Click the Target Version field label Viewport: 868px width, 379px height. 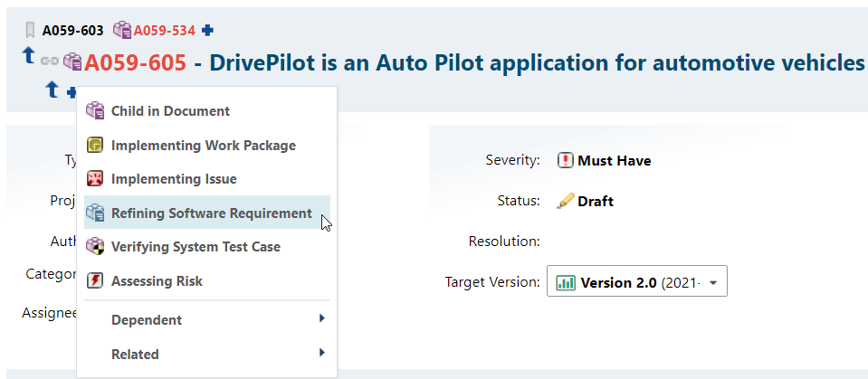point(492,282)
